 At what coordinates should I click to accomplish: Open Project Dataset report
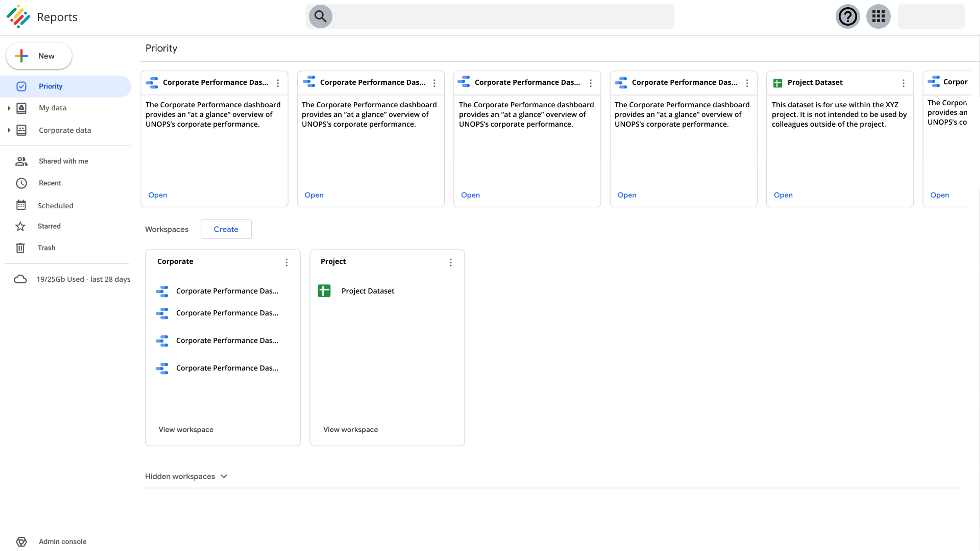tap(783, 194)
